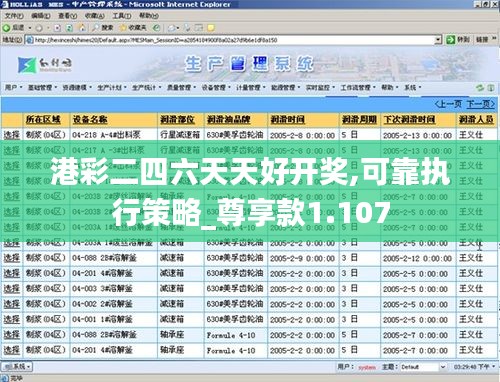This screenshot has width=500, height=382.
Task: Open the 生产统计 dropdown menu
Action: click(146, 88)
